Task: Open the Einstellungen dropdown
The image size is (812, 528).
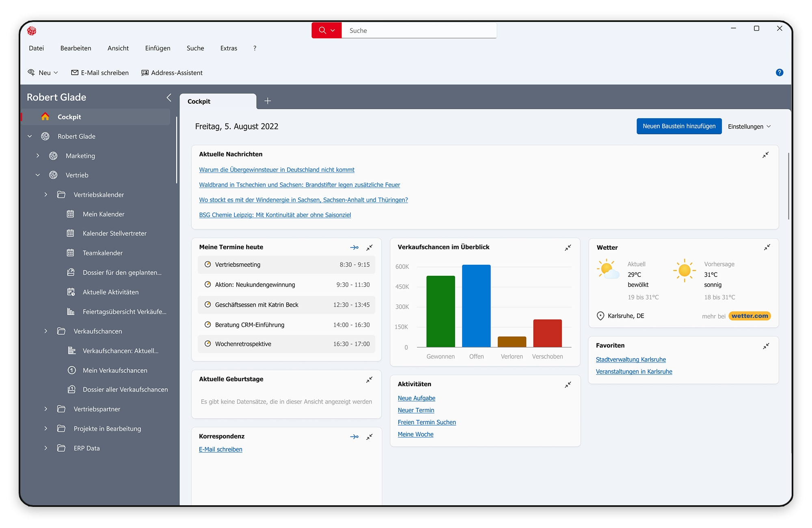Action: (x=749, y=126)
